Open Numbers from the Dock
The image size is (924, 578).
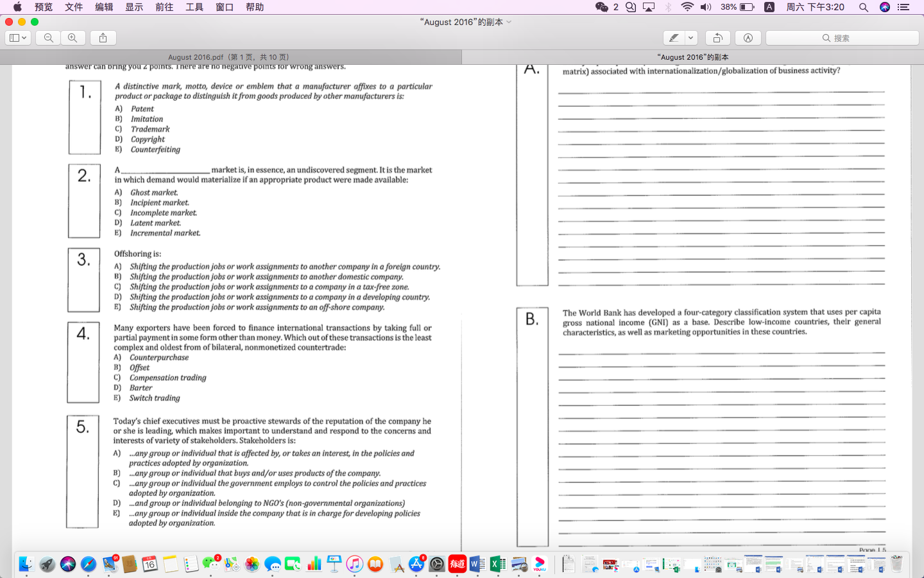[x=314, y=564]
